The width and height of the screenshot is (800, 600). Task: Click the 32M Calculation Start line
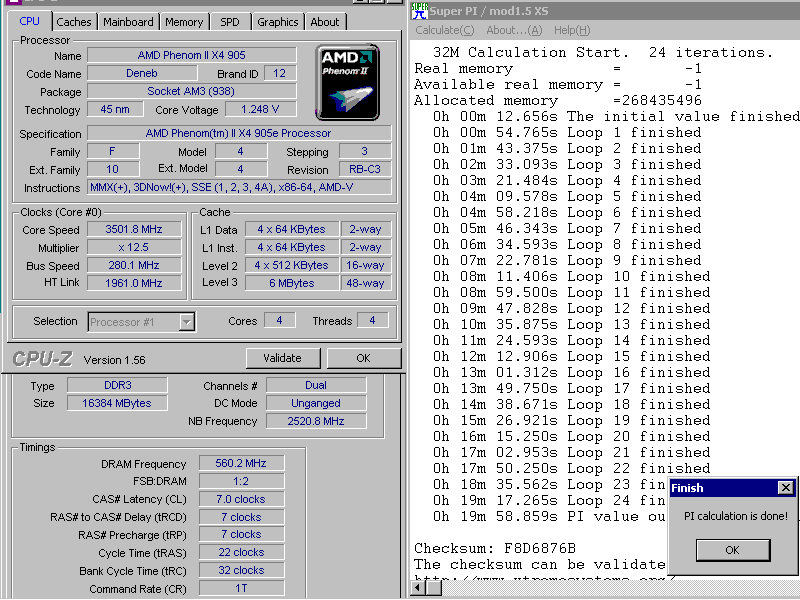(603, 53)
